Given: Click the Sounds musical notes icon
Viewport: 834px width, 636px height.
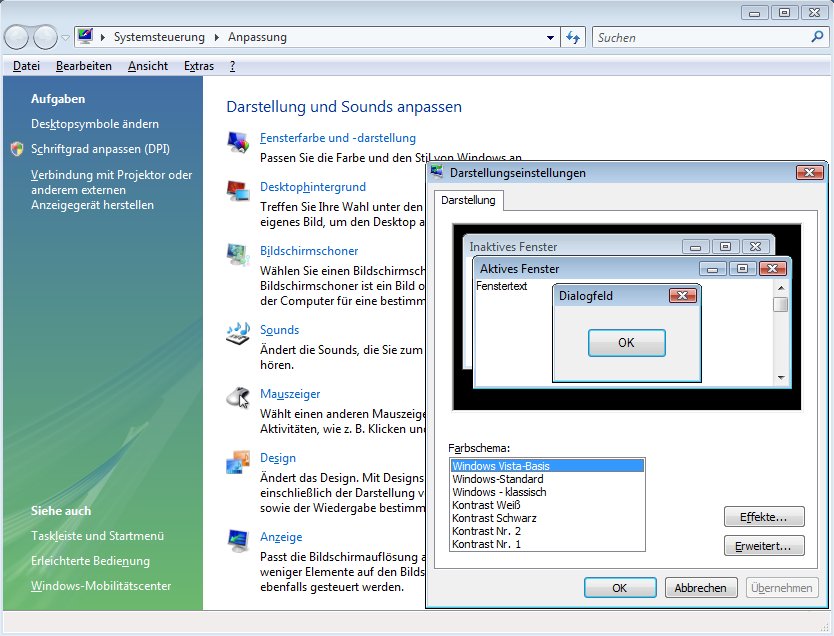Looking at the screenshot, I should [x=238, y=333].
